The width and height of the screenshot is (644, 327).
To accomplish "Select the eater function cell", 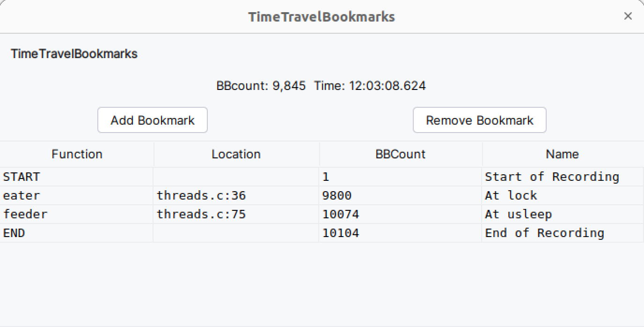I will (x=77, y=195).
